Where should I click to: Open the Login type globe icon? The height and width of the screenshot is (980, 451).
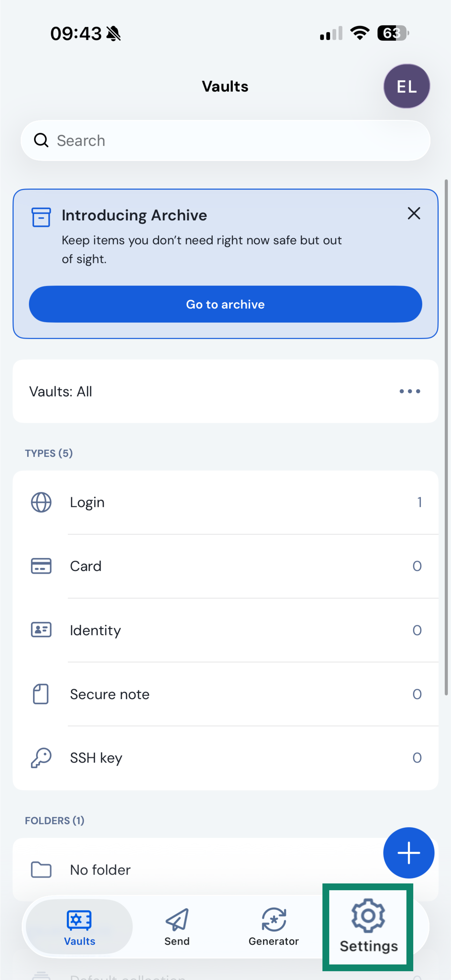click(41, 502)
